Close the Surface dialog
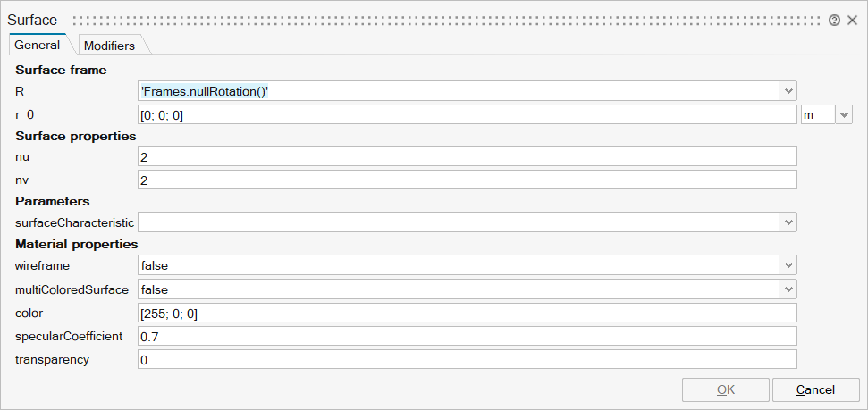Viewport: 868px width, 410px height. [x=852, y=20]
